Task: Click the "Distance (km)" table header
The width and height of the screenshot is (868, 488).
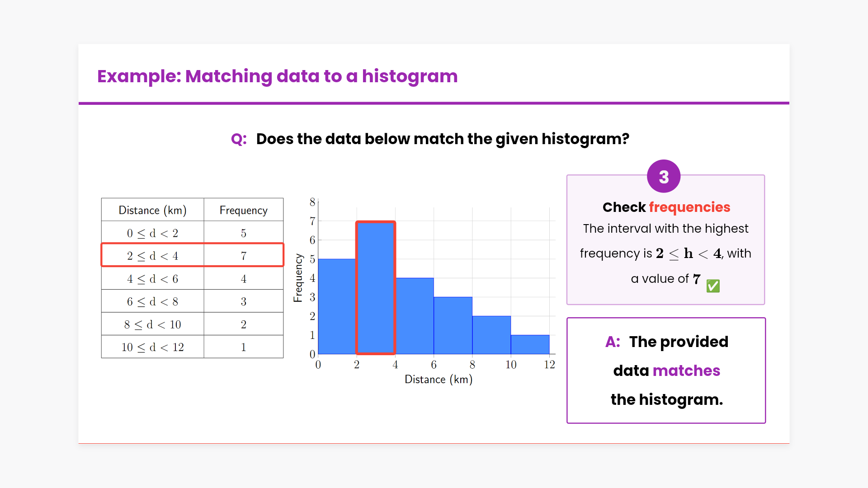Action: 152,210
